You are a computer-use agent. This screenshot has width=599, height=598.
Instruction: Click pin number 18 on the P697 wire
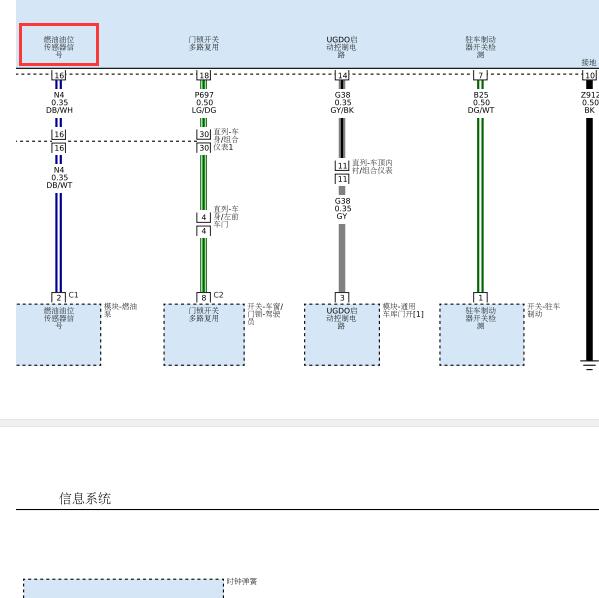(x=204, y=75)
